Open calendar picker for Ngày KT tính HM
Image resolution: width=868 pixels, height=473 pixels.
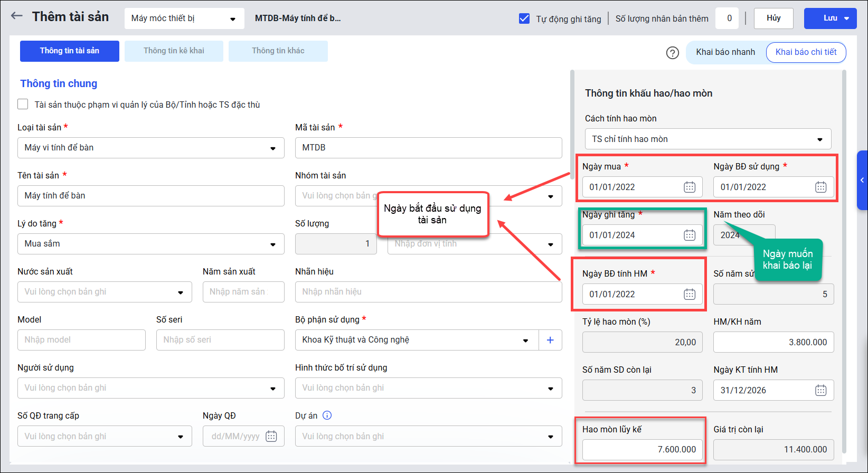point(820,390)
